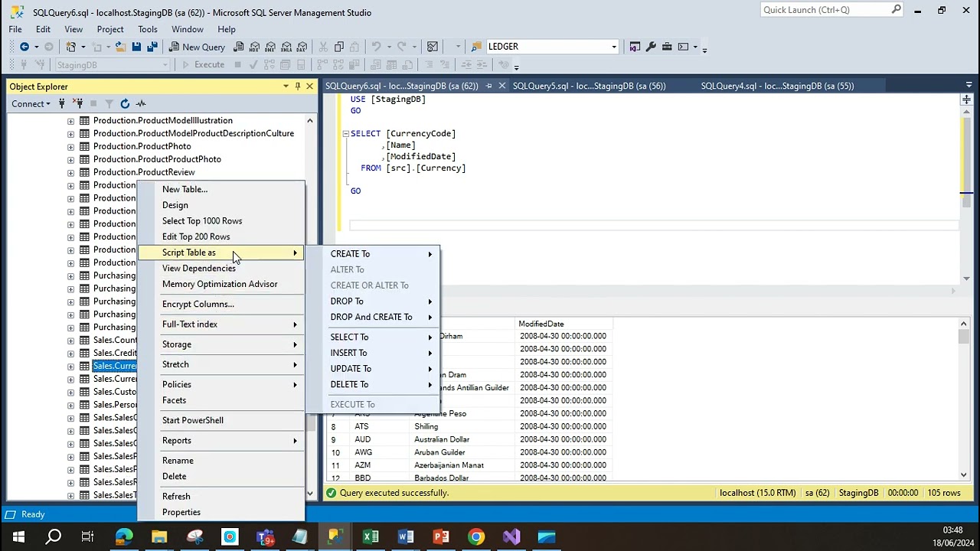Click the wrench Properties icon
980x551 pixels.
point(651,47)
